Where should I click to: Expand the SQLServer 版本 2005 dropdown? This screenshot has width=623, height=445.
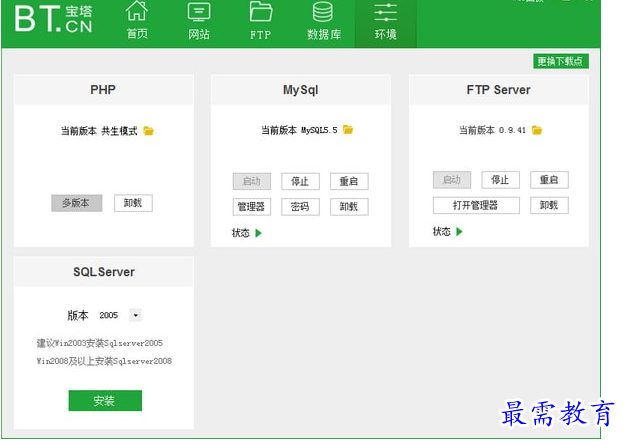click(x=135, y=315)
